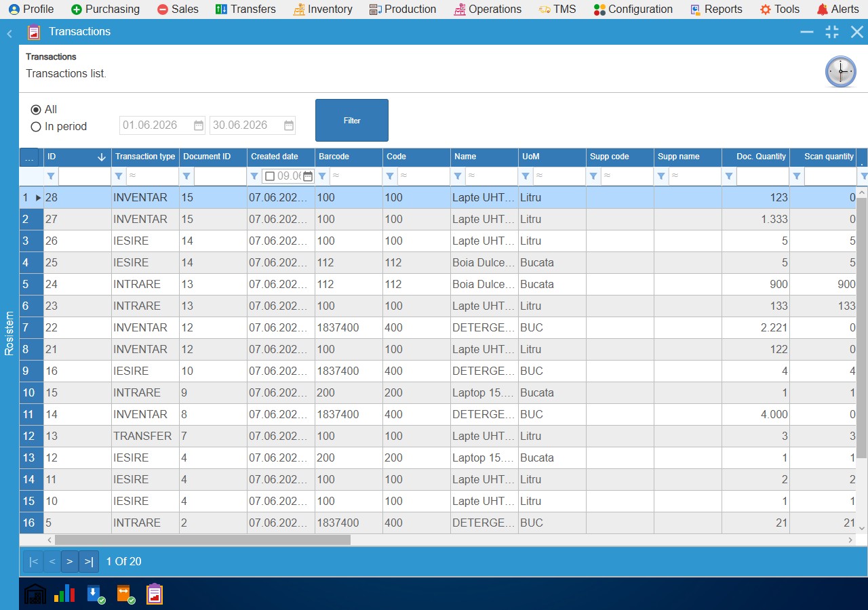Select the In period radio button
This screenshot has width=868, height=610.
tap(36, 127)
